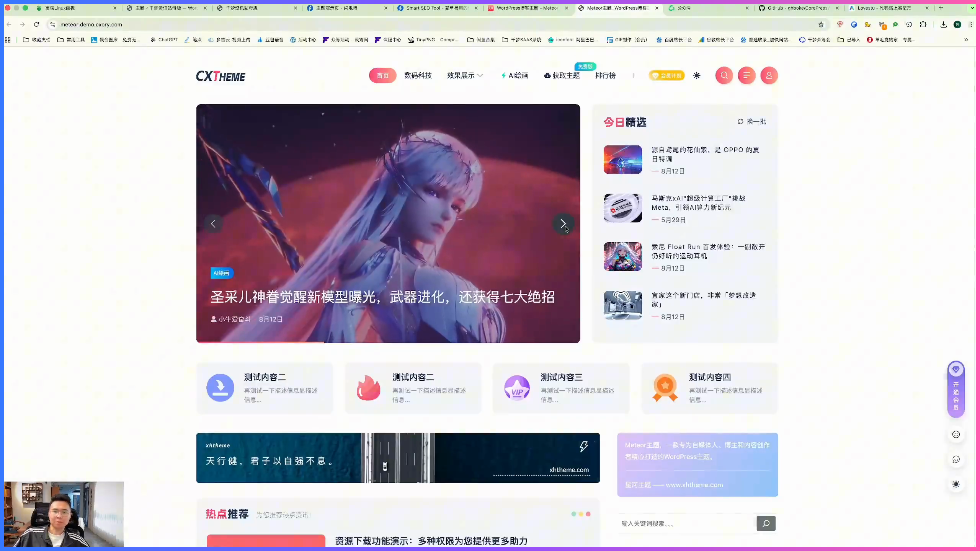Image resolution: width=980 pixels, height=551 pixels.
Task: Open Chrome profile avatar
Action: (957, 24)
